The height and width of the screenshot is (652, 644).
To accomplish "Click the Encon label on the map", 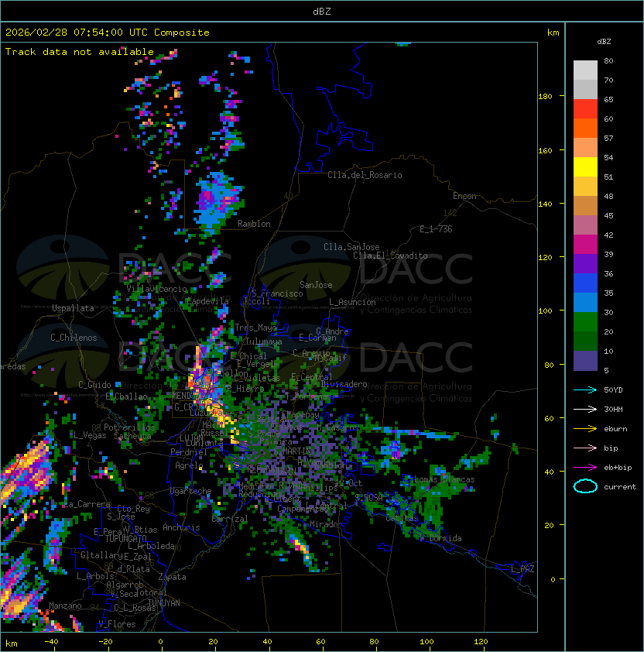I will (464, 196).
